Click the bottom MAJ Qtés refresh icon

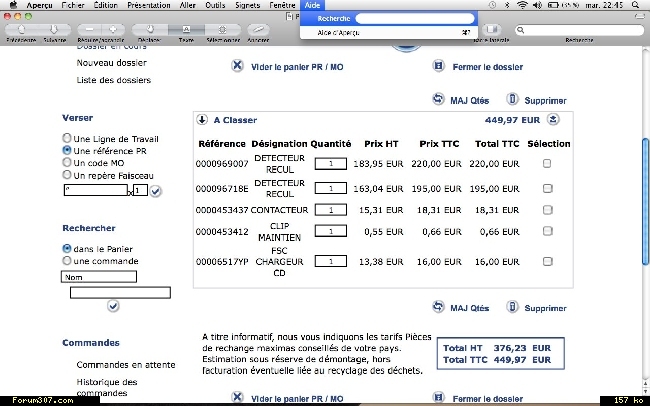(438, 307)
